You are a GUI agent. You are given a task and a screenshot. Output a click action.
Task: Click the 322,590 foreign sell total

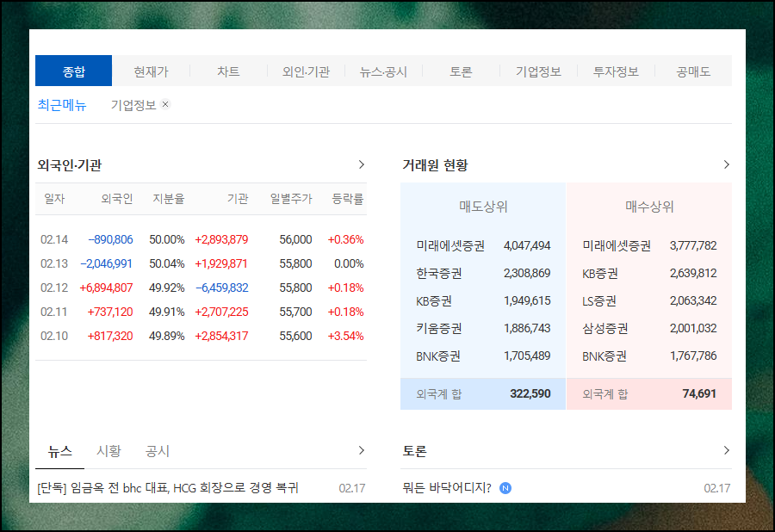tap(530, 393)
